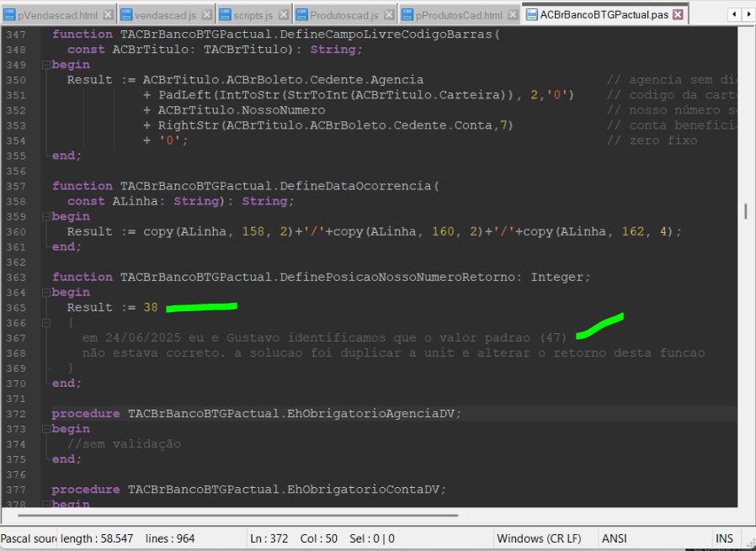Click the vertical scrollbar thumb

pos(746,211)
